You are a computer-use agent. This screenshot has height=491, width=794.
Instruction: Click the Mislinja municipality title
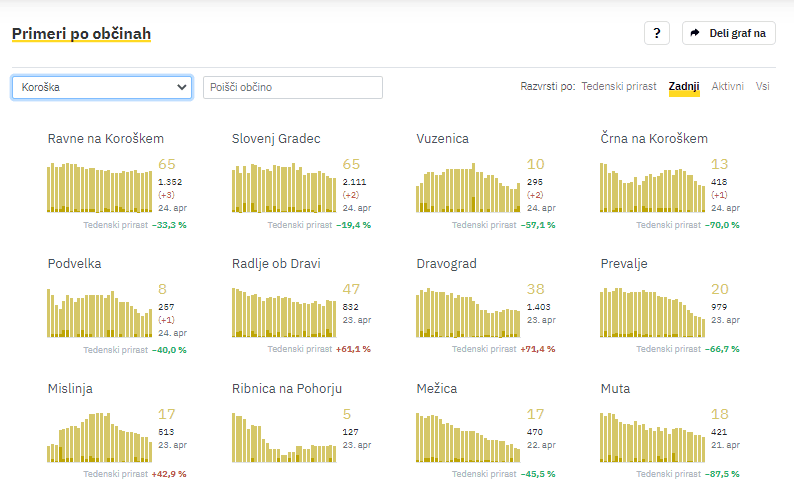71,388
